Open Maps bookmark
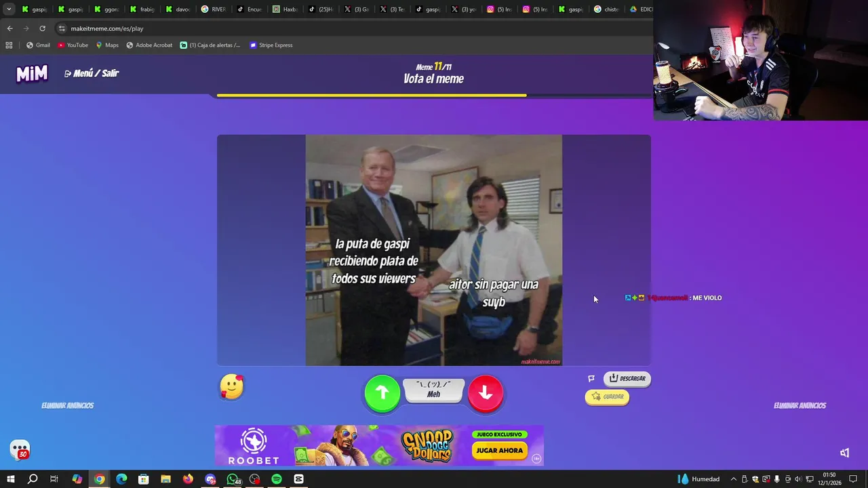This screenshot has width=868, height=488. point(107,45)
